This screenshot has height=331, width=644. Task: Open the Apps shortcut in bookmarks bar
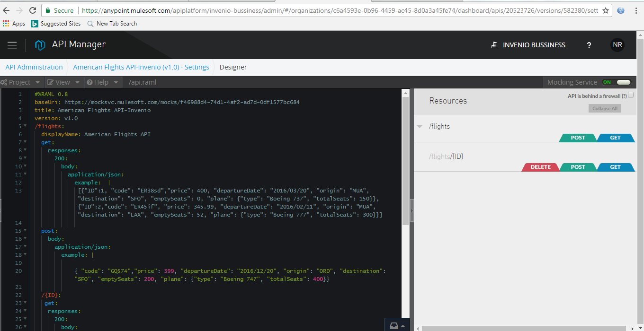pos(14,24)
